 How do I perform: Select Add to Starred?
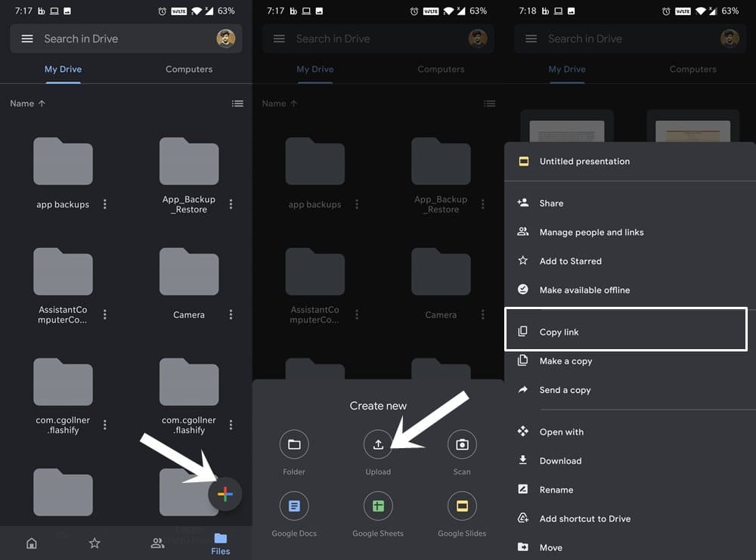630,261
